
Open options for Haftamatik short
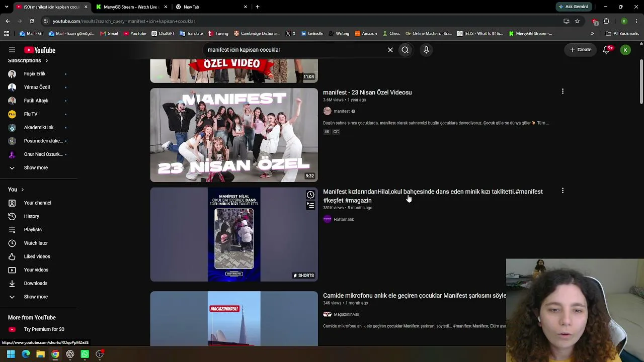point(562,191)
